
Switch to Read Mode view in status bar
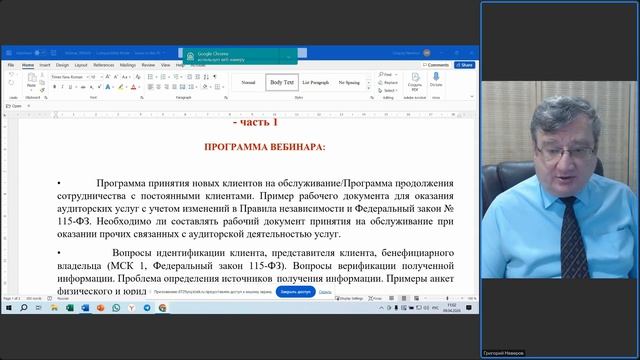[x=391, y=298]
